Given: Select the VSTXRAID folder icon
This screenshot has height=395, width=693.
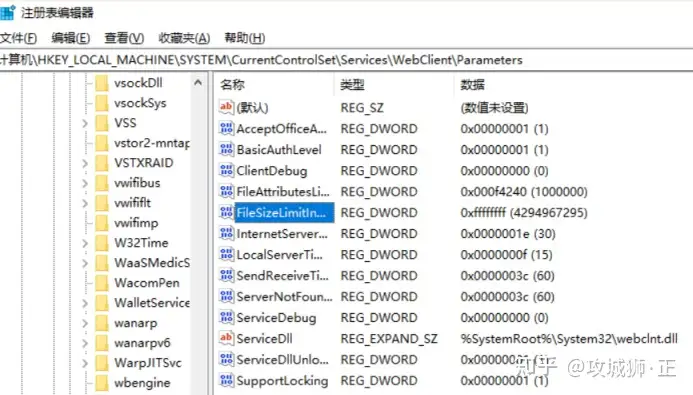Looking at the screenshot, I should pyautogui.click(x=102, y=163).
